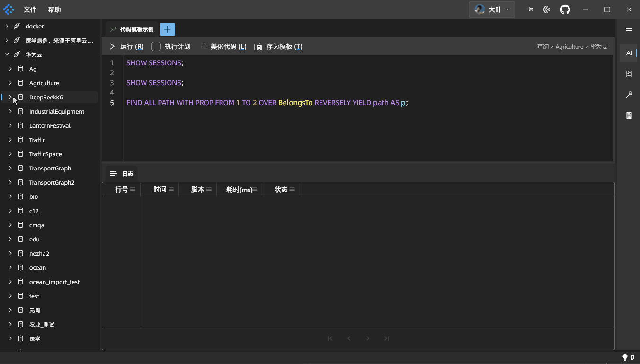Screen dimensions: 640x364
Task: Click the first SHOW SESSIONS statement
Action: (x=155, y=62)
